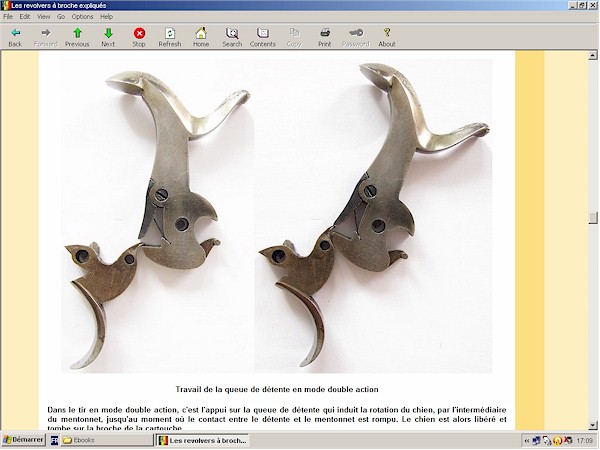Open the Edit menu
The image size is (600, 450).
pyautogui.click(x=25, y=16)
